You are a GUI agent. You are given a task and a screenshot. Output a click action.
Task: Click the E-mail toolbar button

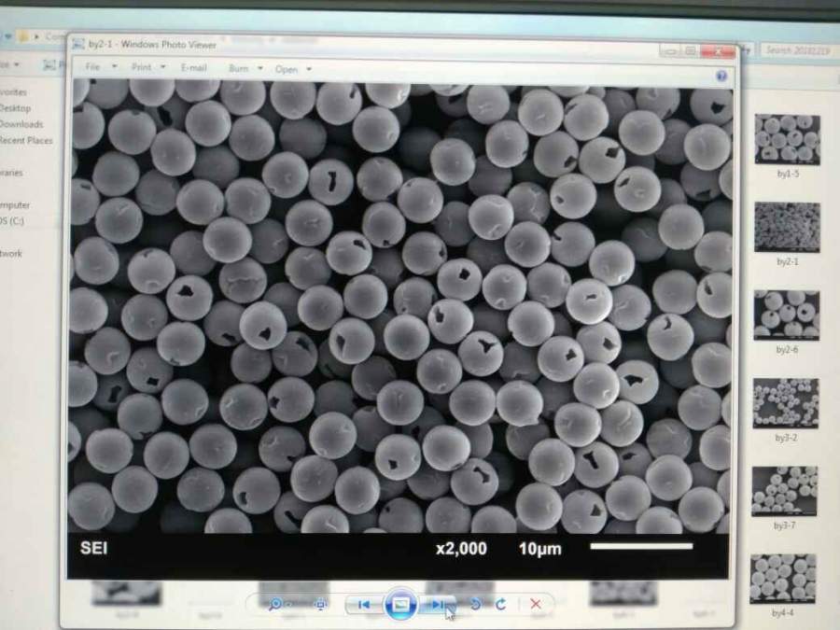tap(193, 68)
